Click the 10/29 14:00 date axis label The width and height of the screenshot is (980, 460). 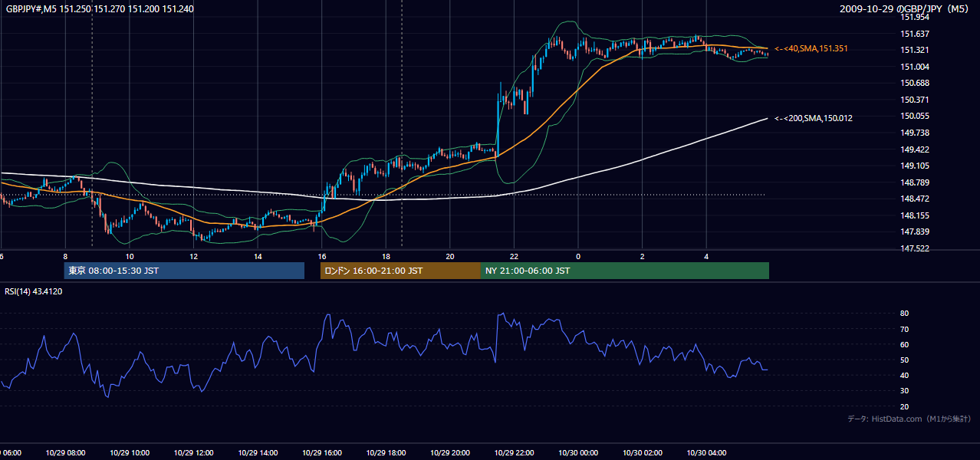tap(258, 452)
